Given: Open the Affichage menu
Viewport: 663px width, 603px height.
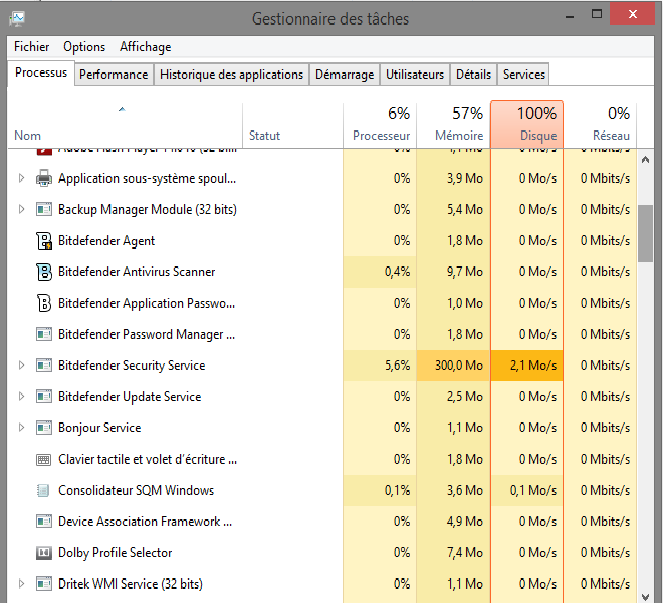Looking at the screenshot, I should (145, 47).
